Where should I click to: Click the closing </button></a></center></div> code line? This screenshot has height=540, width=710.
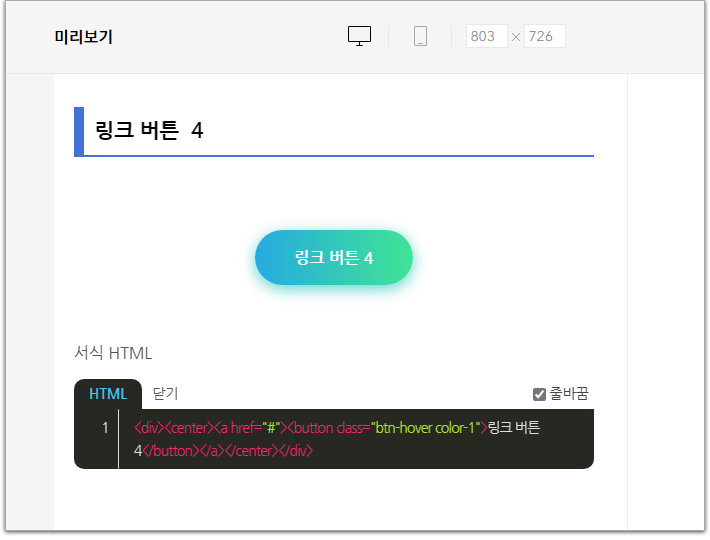[228, 451]
